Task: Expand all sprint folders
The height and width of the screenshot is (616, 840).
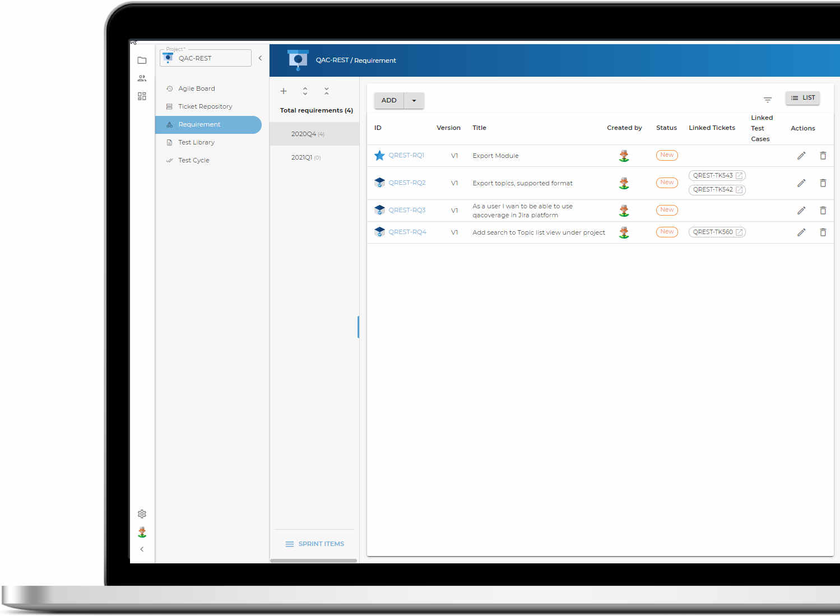Action: (x=305, y=91)
